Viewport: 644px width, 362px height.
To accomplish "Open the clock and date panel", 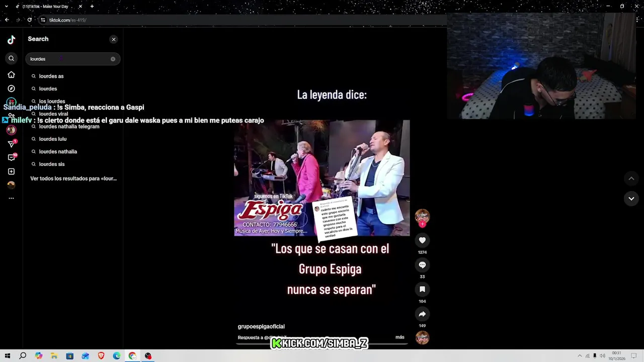I will point(617,356).
